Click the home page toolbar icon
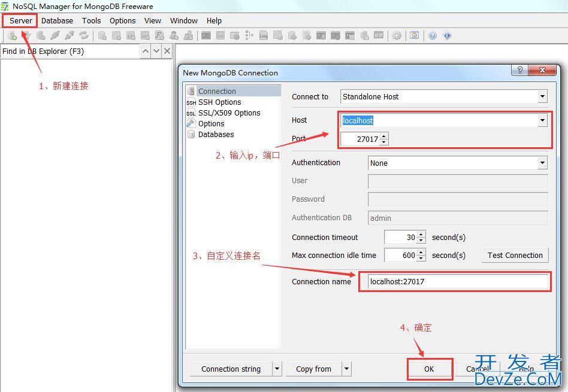The width and height of the screenshot is (568, 392). click(x=415, y=36)
